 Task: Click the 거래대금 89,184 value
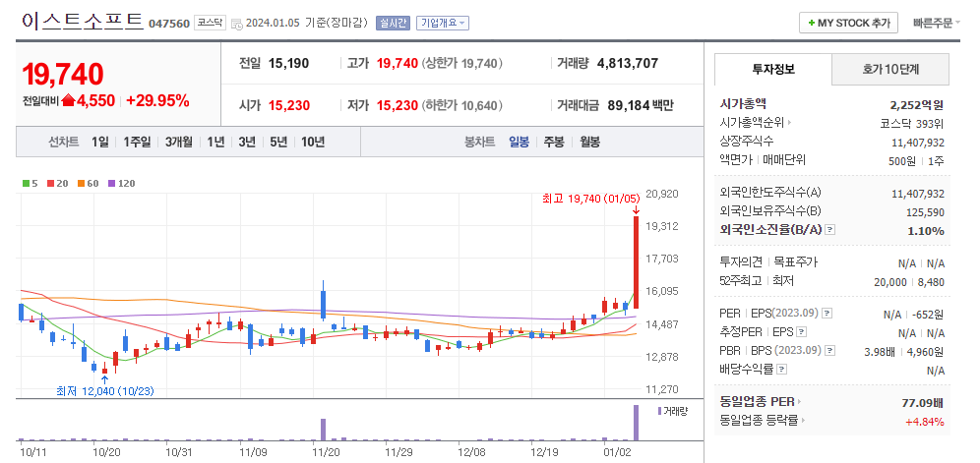[x=629, y=105]
